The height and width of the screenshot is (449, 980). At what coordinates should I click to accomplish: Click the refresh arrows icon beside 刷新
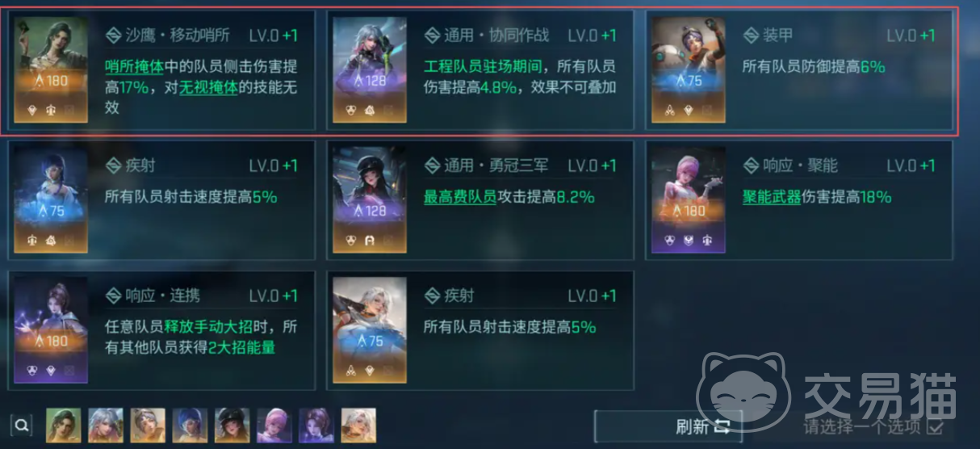(x=722, y=426)
